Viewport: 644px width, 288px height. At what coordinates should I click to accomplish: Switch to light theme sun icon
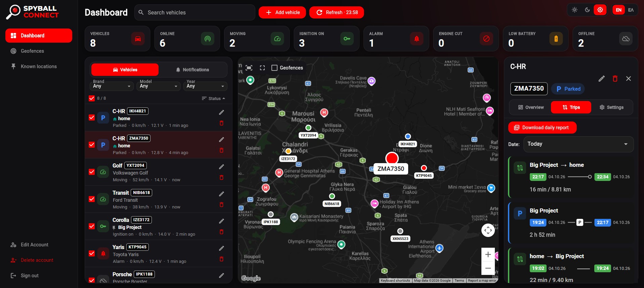click(574, 10)
